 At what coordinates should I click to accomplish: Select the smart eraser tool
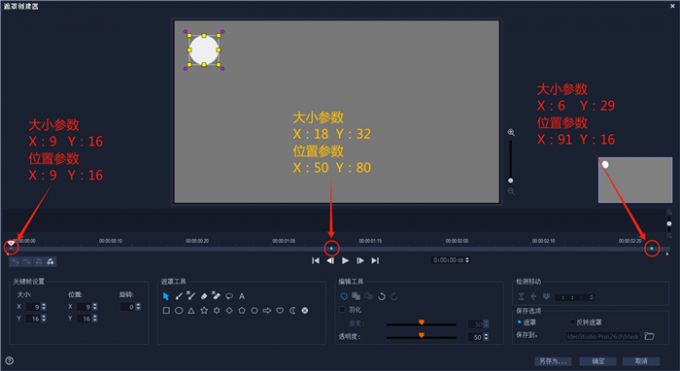click(216, 295)
